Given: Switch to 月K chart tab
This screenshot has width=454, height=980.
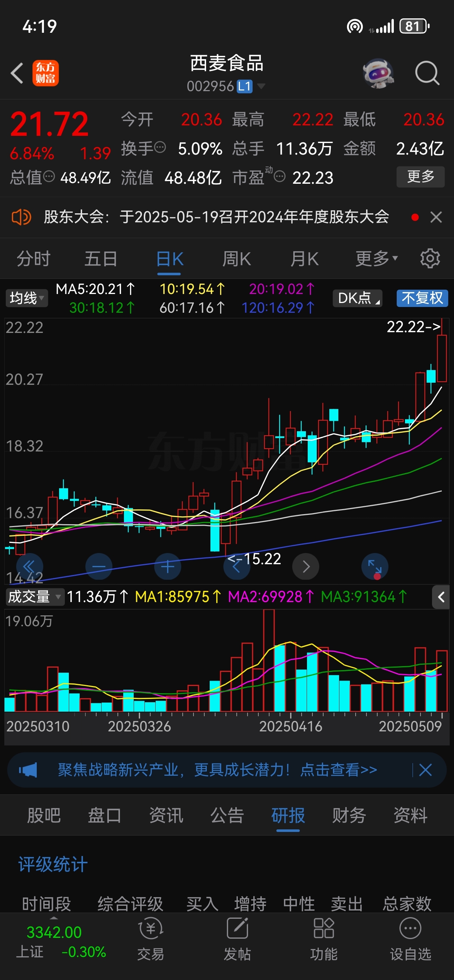Looking at the screenshot, I should (304, 259).
